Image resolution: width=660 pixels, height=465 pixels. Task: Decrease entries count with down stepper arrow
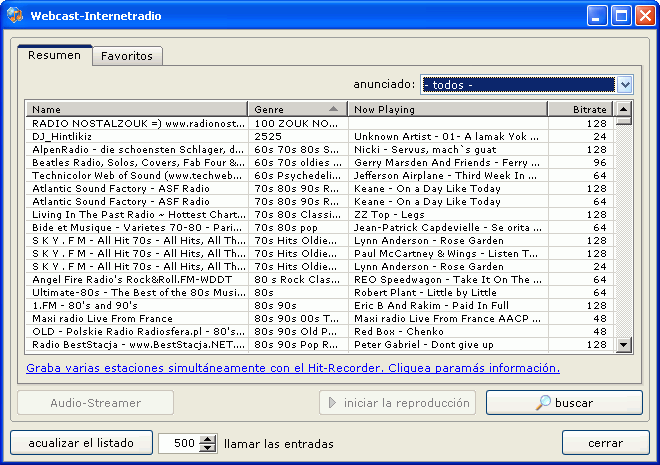(x=208, y=448)
